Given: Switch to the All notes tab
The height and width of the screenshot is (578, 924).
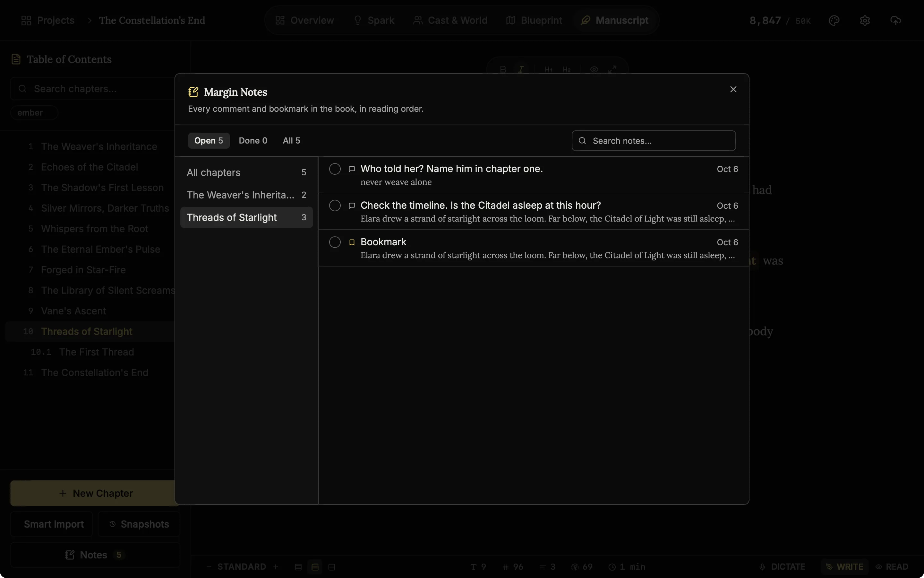Looking at the screenshot, I should (291, 141).
